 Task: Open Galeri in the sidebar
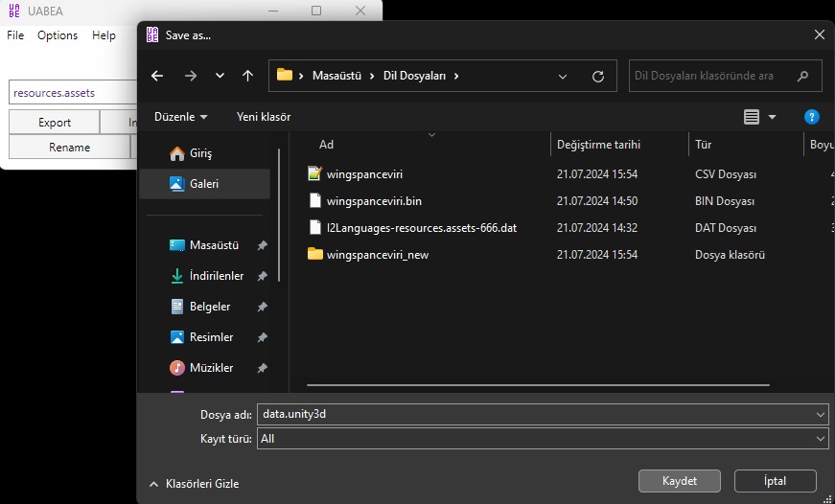click(204, 184)
